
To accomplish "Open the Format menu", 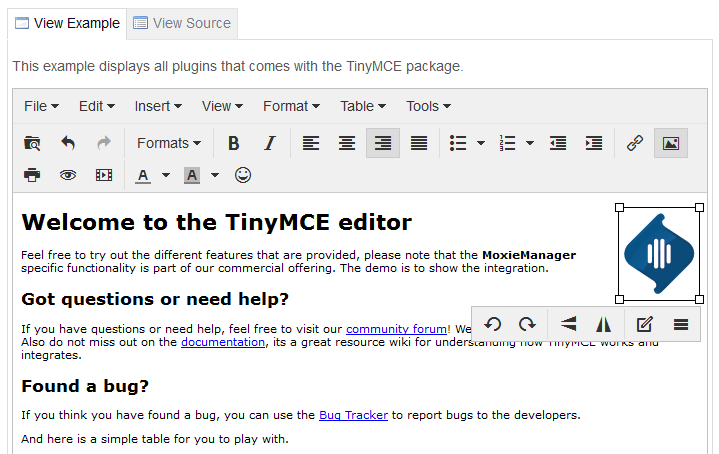I will pyautogui.click(x=291, y=106).
